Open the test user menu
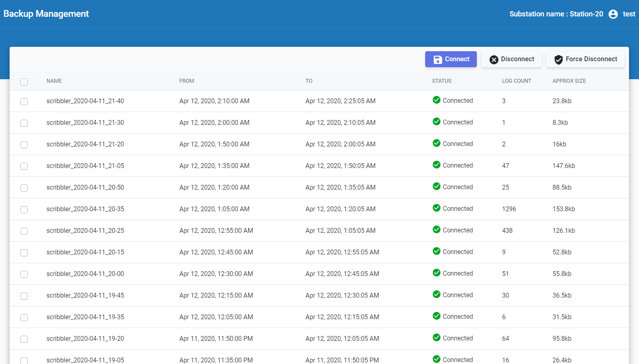639x364 pixels. (x=629, y=14)
